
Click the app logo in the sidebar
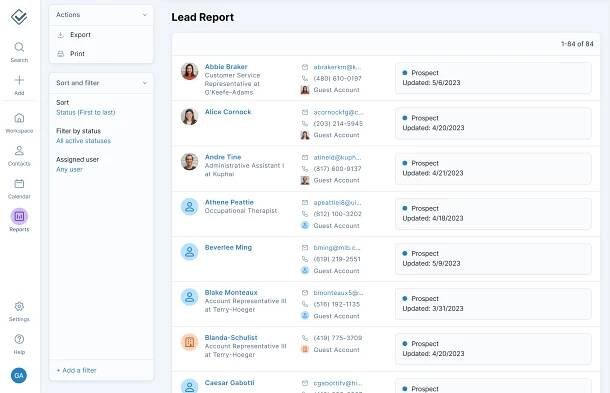click(19, 17)
